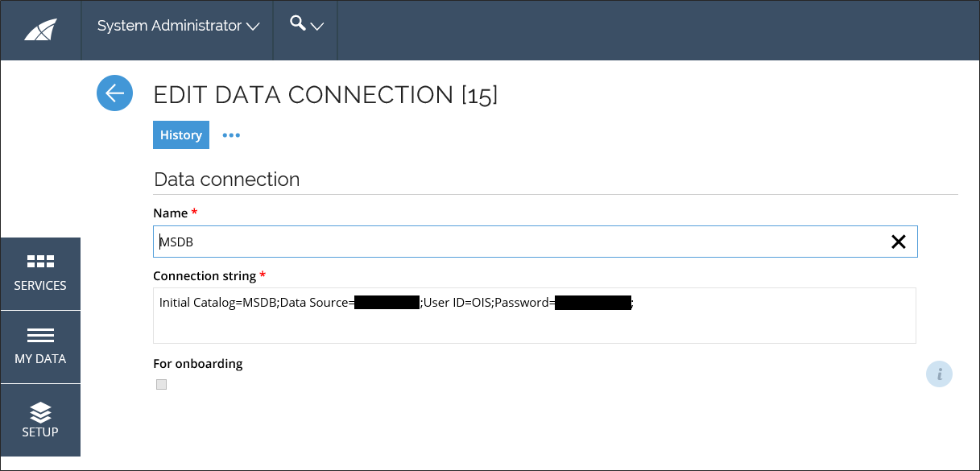This screenshot has width=980, height=471.
Task: Click the chevron beside System Administrator
Action: click(x=253, y=27)
